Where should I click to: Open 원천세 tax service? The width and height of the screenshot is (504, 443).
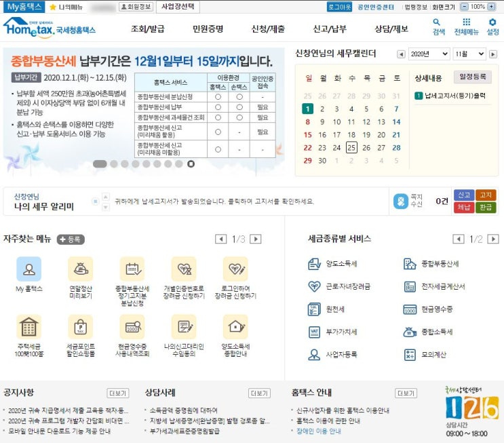point(326,309)
